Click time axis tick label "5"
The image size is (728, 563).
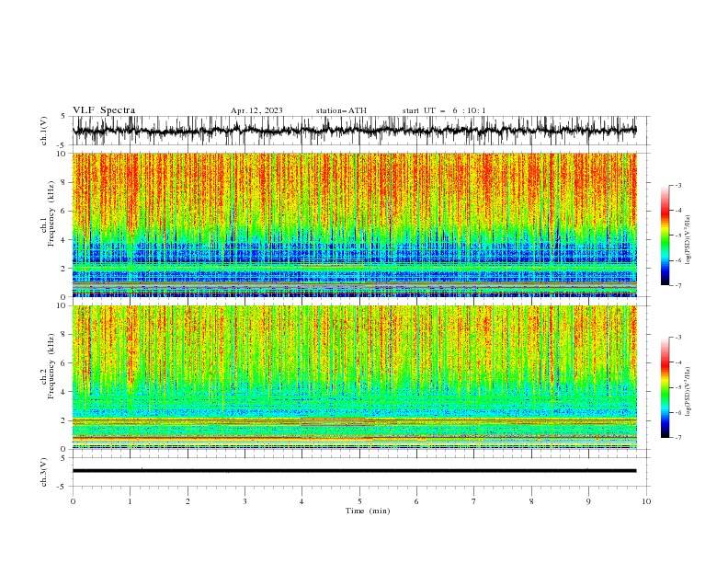pos(359,501)
